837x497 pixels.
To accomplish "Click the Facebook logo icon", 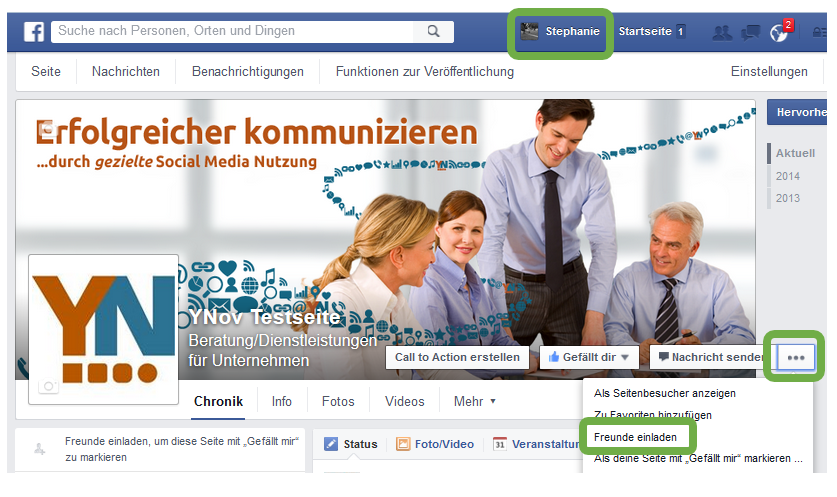I will pyautogui.click(x=34, y=31).
